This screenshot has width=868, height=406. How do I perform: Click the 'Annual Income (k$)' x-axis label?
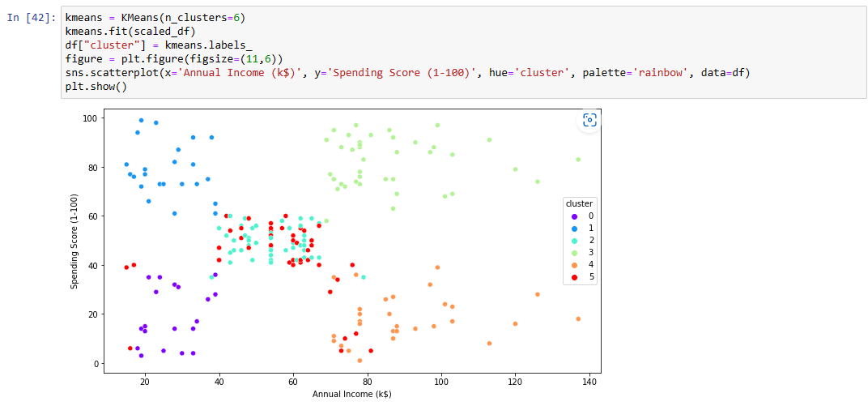tap(351, 395)
